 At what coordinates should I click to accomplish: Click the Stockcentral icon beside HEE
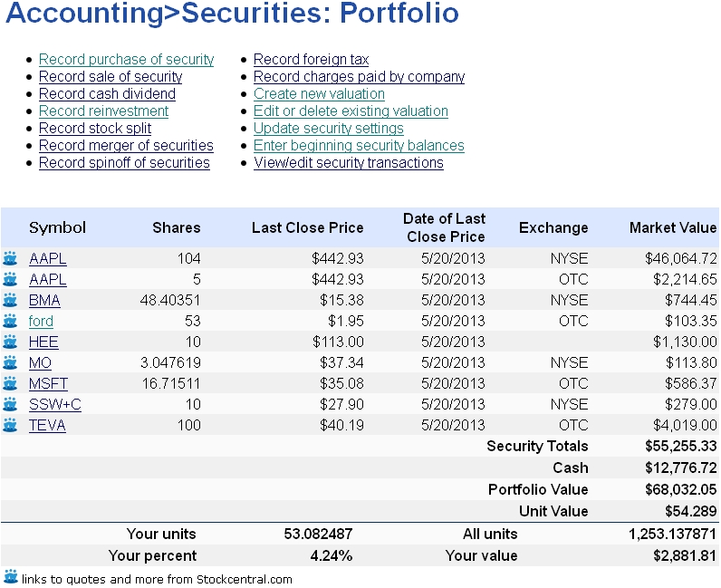(10, 342)
